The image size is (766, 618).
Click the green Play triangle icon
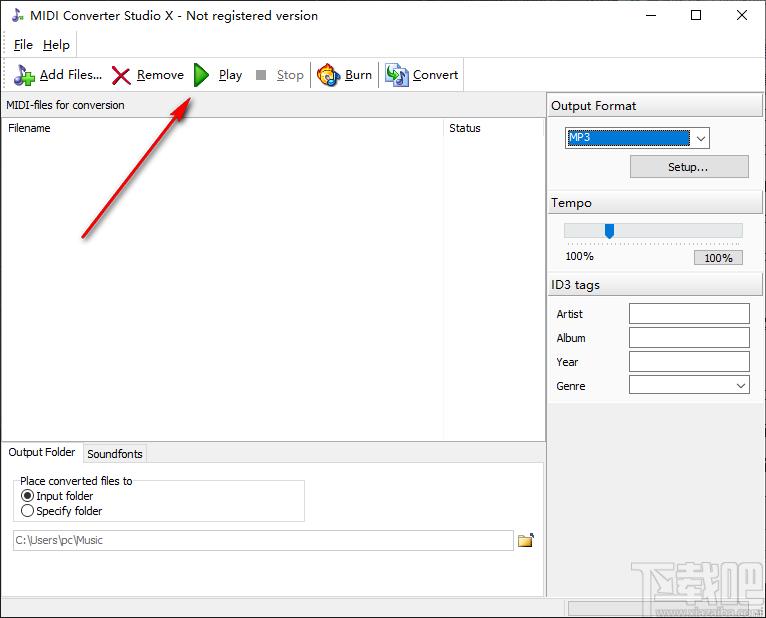tap(201, 75)
